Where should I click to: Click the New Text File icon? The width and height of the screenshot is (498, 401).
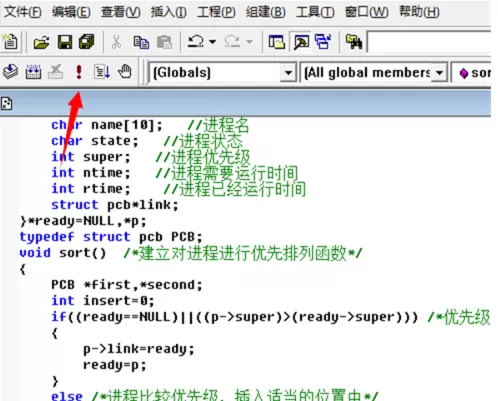coord(11,42)
